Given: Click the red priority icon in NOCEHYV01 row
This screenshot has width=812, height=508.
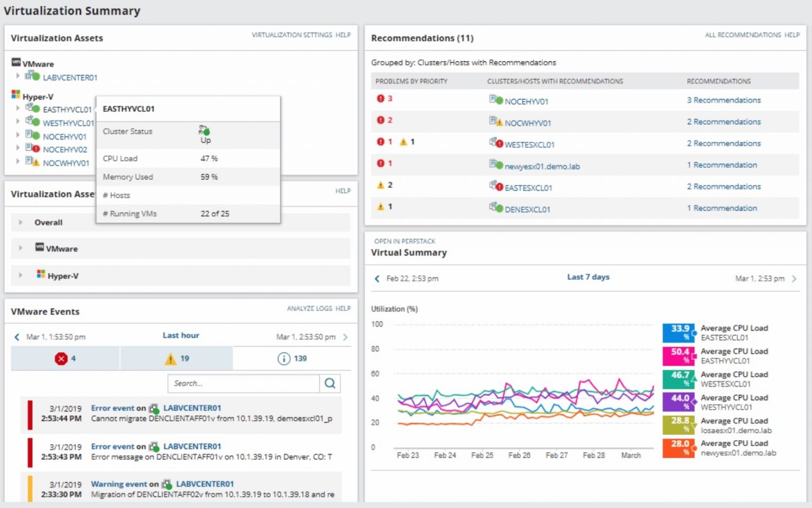Looking at the screenshot, I should tap(382, 98).
